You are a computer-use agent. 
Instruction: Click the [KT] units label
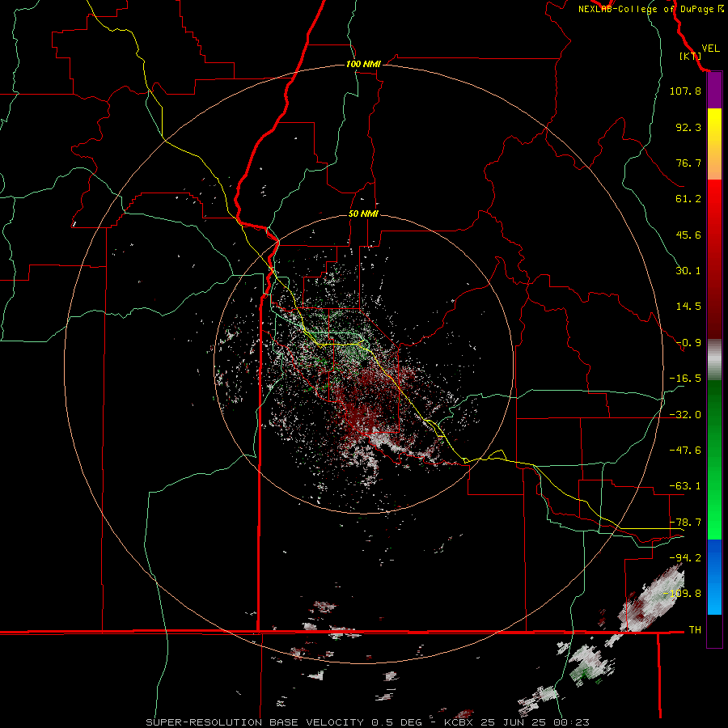690,56
